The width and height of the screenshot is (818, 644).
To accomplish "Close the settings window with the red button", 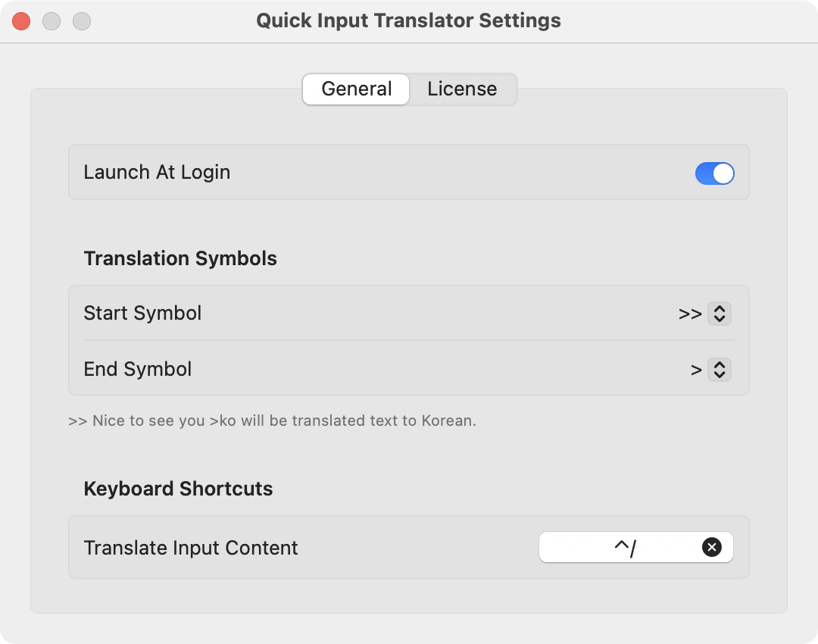I will 21,21.
